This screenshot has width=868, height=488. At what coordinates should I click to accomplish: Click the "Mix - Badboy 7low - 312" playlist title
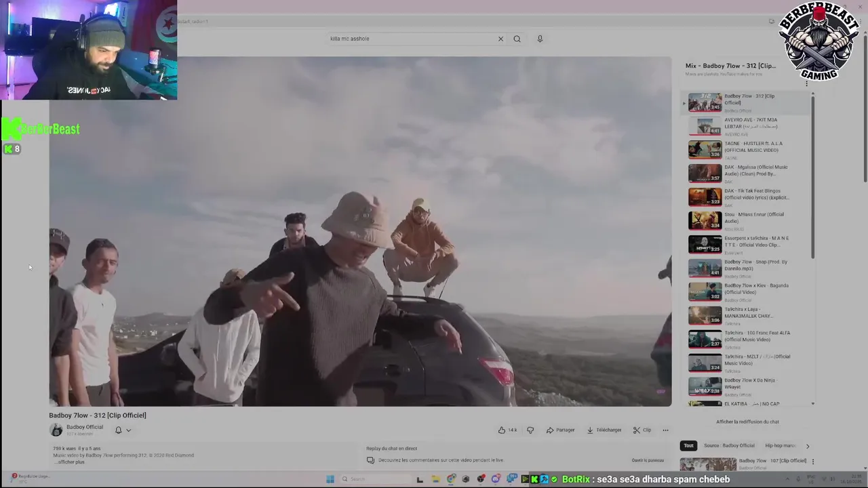[730, 66]
